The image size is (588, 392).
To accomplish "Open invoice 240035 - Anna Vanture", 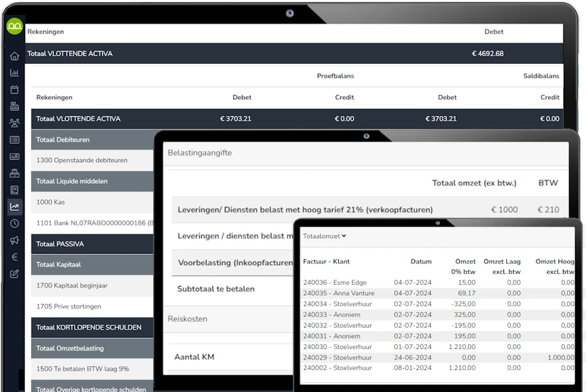I will 338,293.
